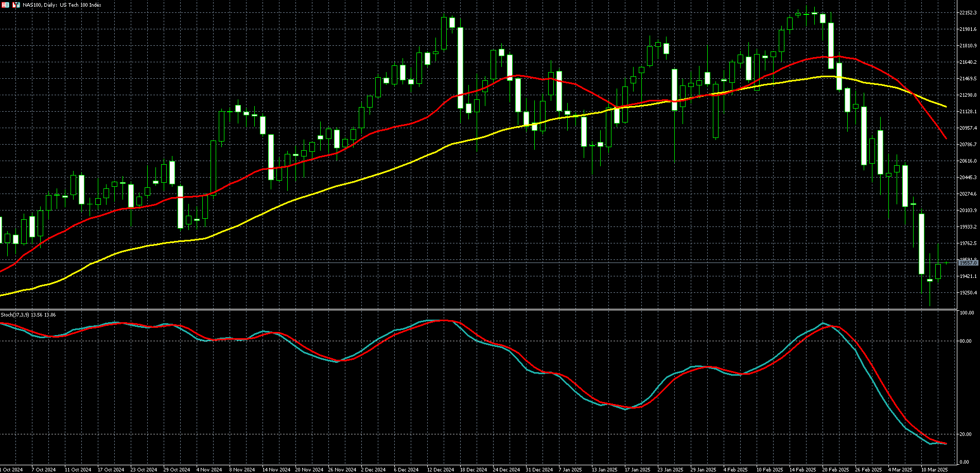Select the yellow moving average line's right end
This screenshot has height=473, width=980.
pyautogui.click(x=946, y=107)
